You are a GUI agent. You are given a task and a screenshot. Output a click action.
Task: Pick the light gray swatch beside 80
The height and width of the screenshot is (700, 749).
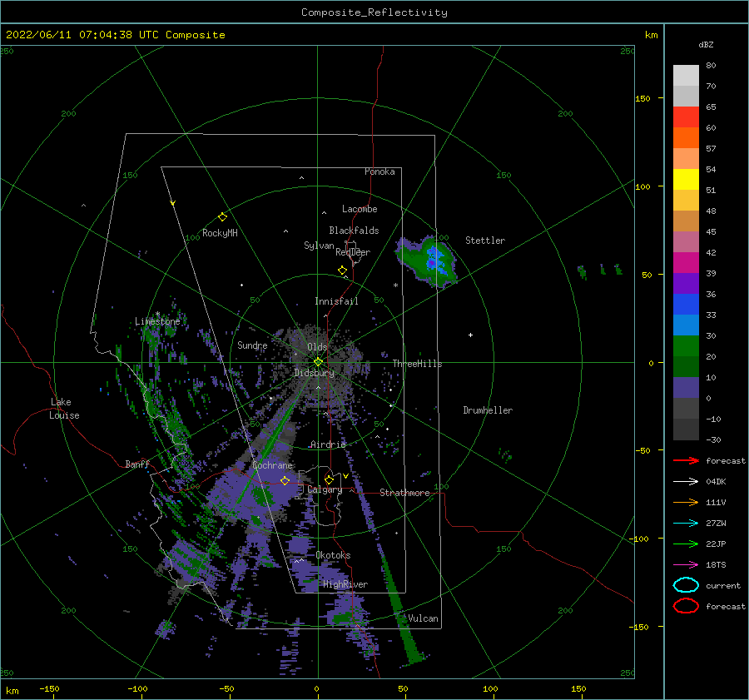point(686,76)
